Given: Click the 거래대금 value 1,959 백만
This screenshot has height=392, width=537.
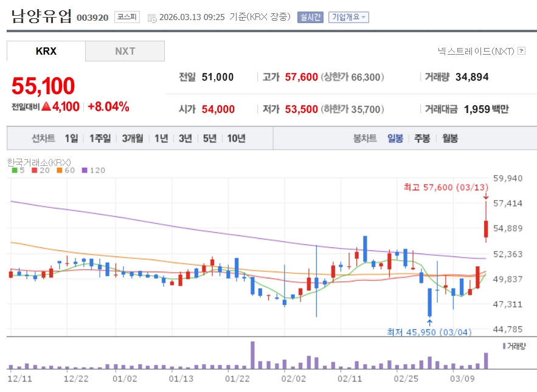Looking at the screenshot, I should (x=487, y=109).
